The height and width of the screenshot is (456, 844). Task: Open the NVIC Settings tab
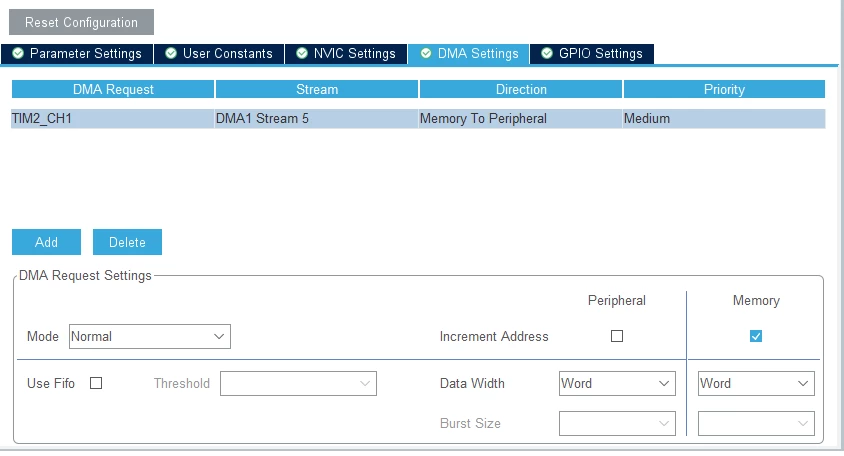coord(346,54)
